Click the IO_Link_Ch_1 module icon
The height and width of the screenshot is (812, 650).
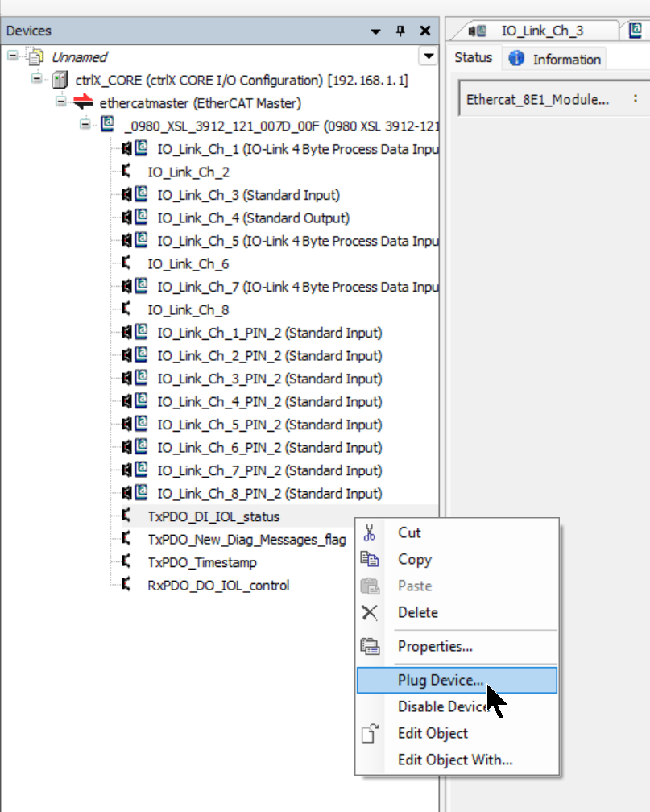(x=135, y=148)
